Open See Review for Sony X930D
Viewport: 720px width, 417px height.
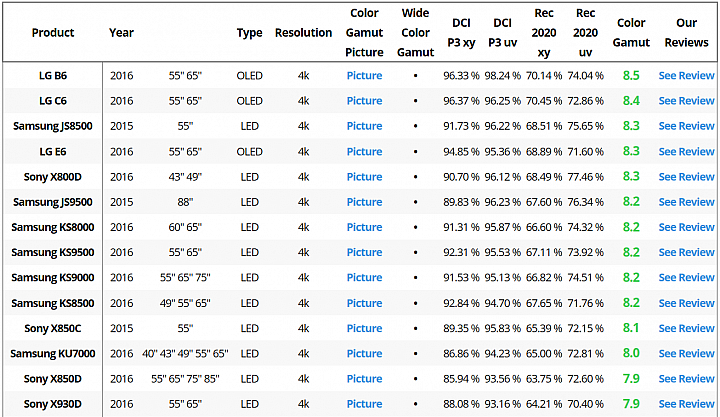pyautogui.click(x=686, y=404)
